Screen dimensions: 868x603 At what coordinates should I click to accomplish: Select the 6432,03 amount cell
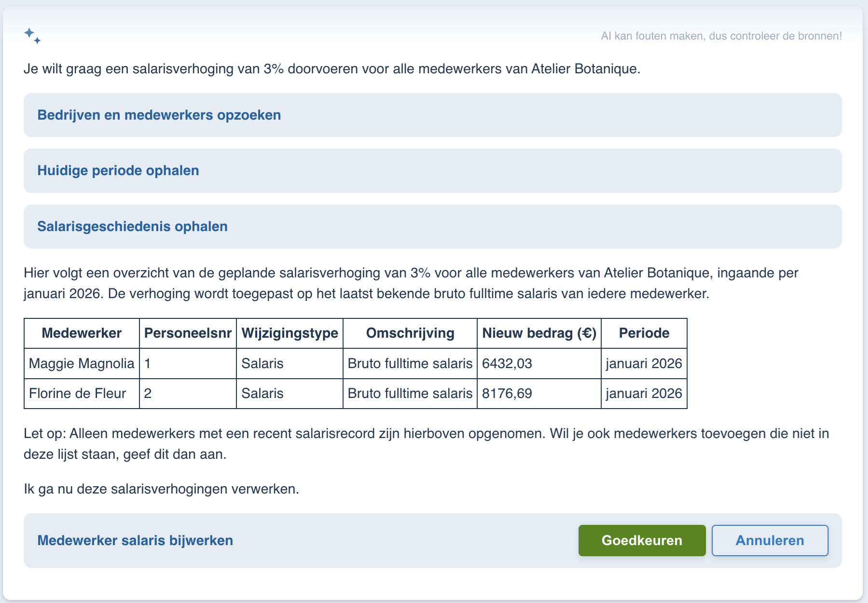[539, 364]
